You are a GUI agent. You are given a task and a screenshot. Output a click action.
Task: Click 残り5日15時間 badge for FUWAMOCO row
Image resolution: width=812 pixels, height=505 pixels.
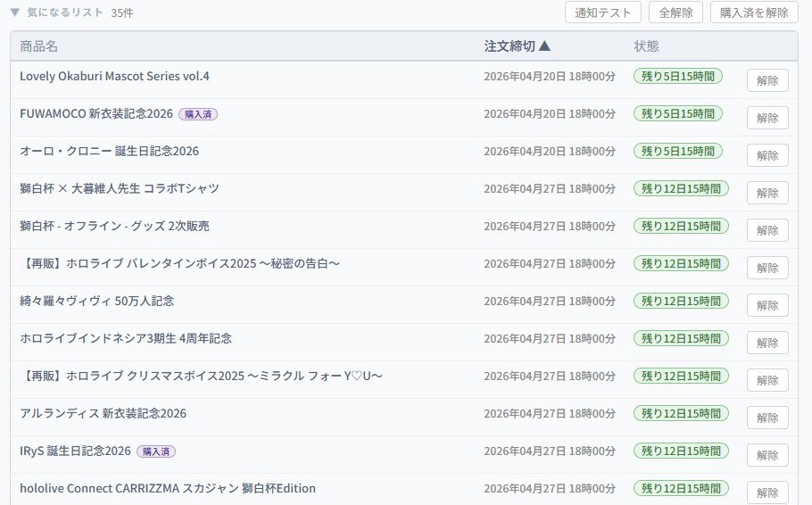pos(678,113)
